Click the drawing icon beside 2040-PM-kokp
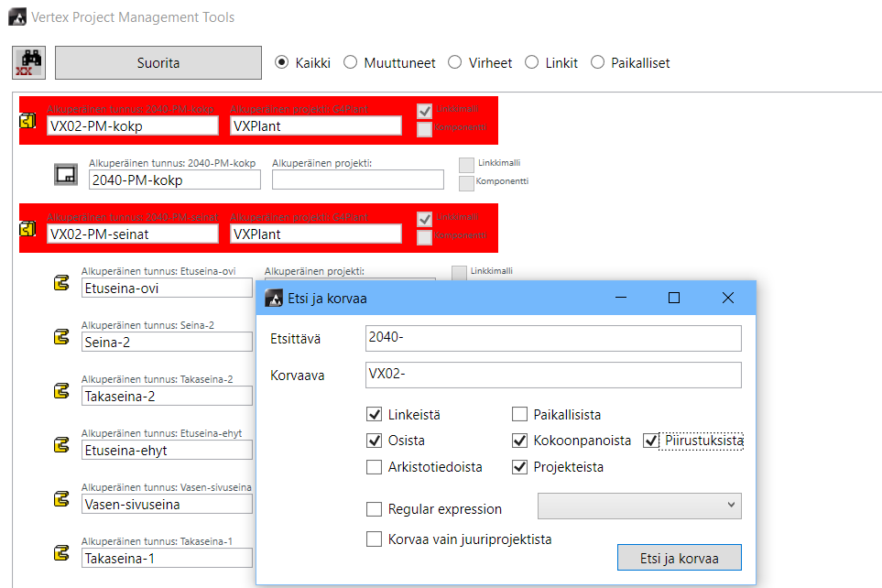882x588 pixels. (65, 174)
